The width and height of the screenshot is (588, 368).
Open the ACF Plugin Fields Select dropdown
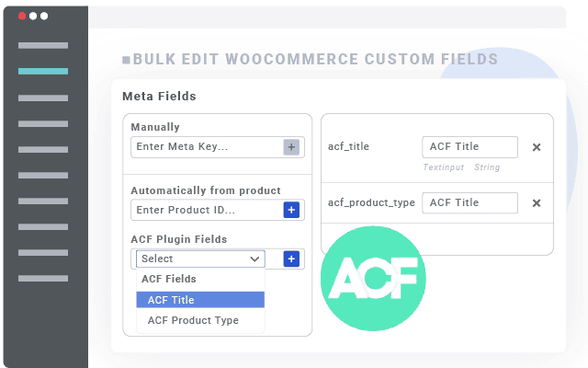[200, 259]
